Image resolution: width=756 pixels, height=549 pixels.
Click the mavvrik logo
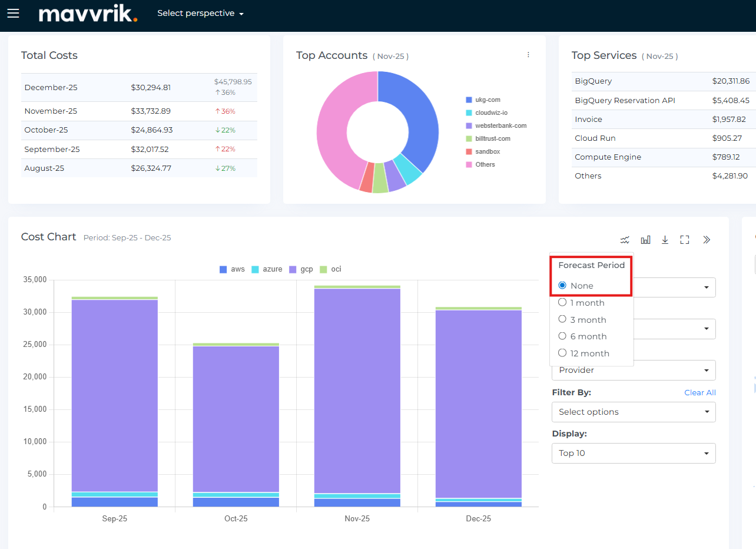click(88, 14)
